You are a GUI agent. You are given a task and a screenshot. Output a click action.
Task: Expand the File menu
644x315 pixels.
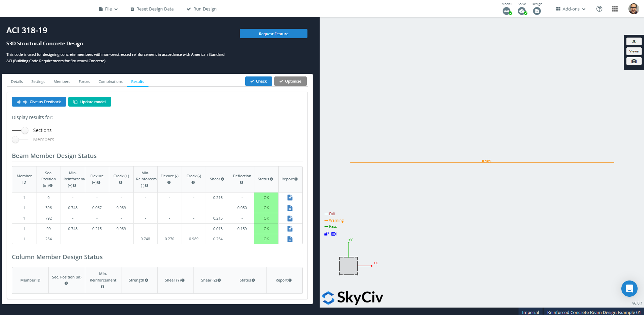[108, 9]
